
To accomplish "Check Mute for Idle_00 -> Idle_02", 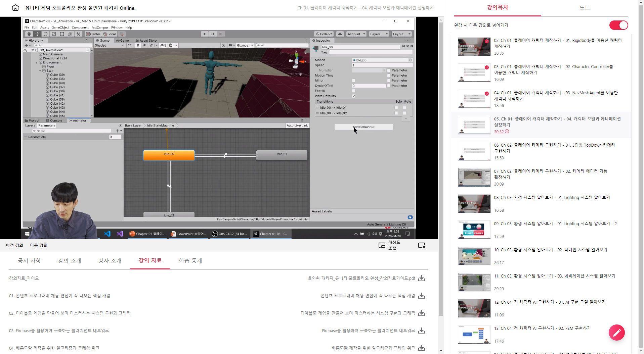I will pos(404,113).
